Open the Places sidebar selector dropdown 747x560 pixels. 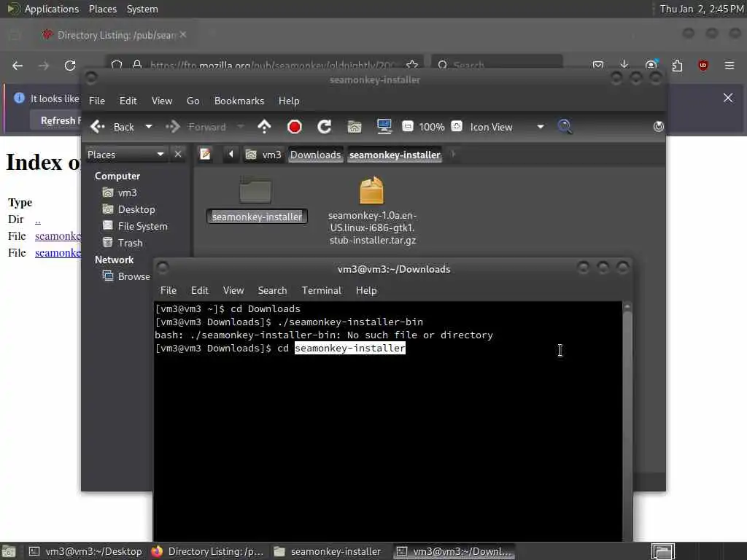coord(125,155)
